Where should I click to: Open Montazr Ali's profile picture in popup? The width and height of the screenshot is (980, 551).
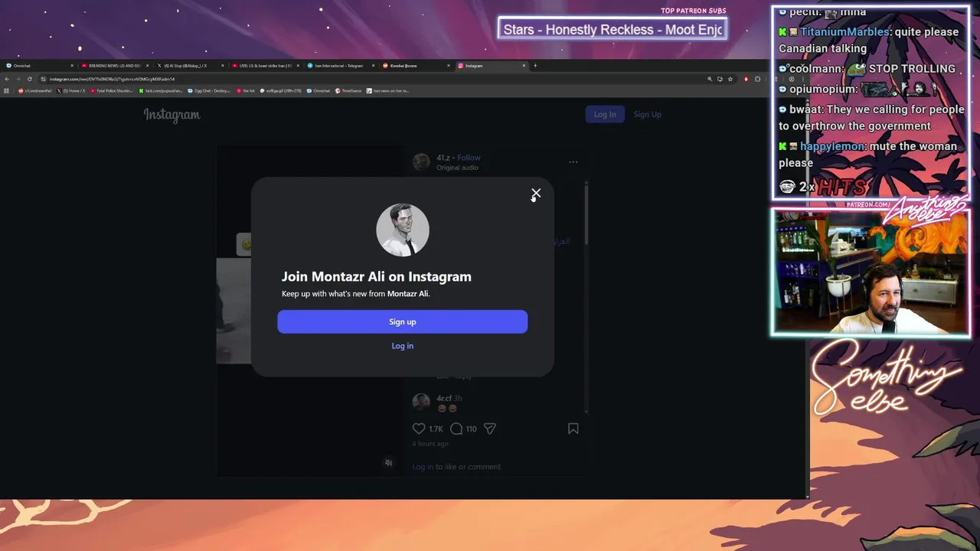tap(402, 230)
